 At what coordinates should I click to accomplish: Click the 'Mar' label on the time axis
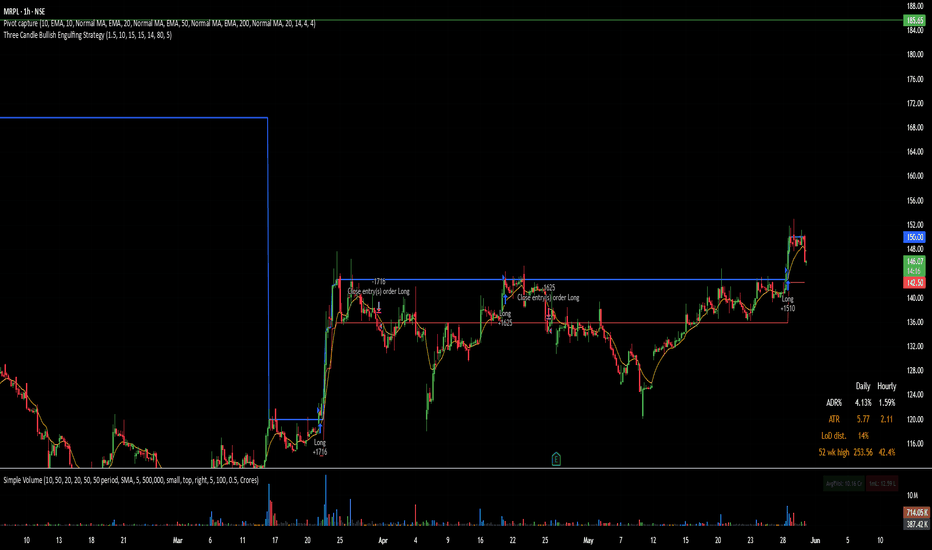point(177,540)
